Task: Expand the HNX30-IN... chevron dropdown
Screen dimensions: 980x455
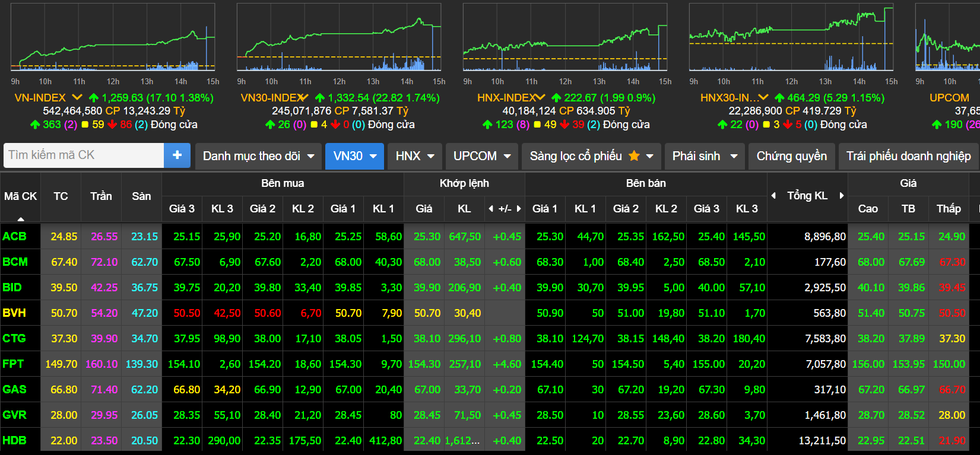Action: 763,97
